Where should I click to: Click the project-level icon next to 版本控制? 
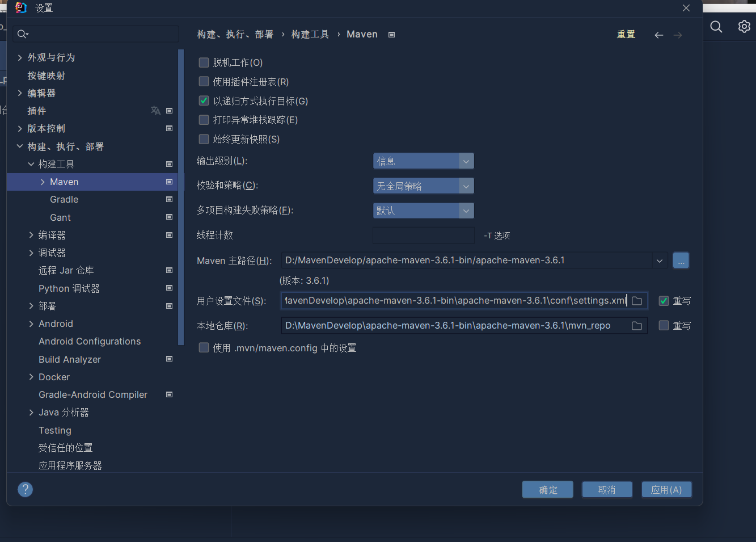tap(169, 128)
